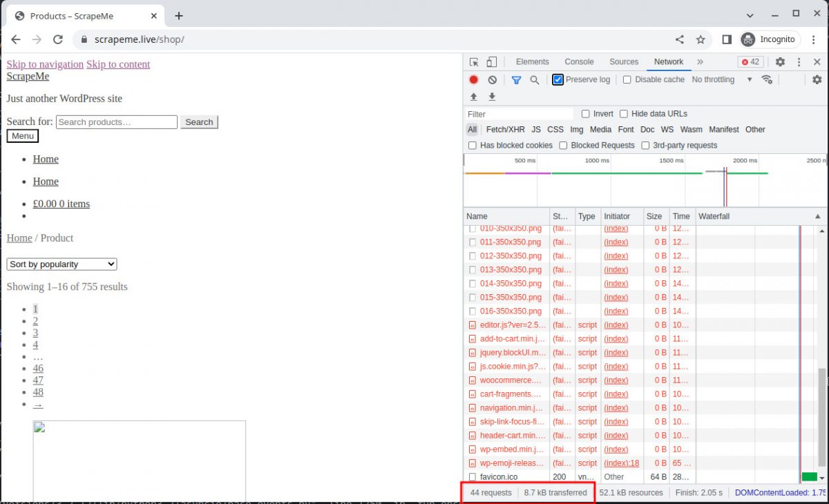Click the network Filter text field

(x=520, y=114)
